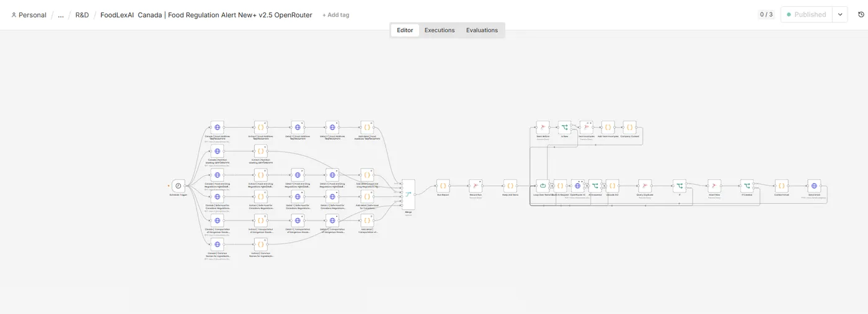Open Add detail Transportation node

click(x=367, y=220)
